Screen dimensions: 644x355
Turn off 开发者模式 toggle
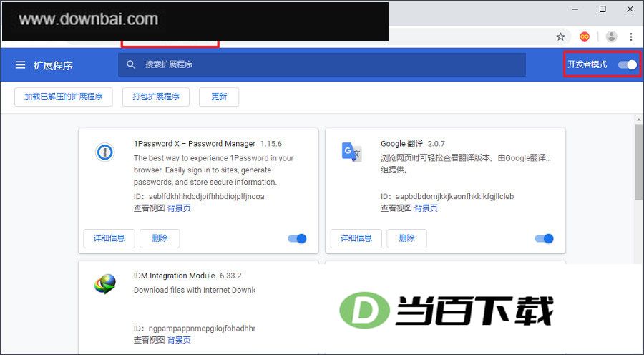[628, 64]
